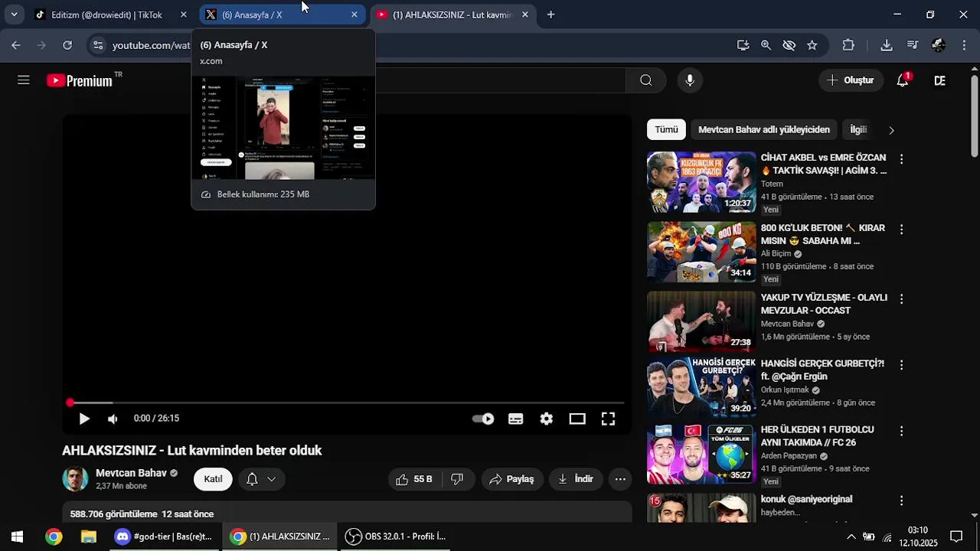
Task: Open options for konuk @saniyeoriginal video
Action: (901, 500)
